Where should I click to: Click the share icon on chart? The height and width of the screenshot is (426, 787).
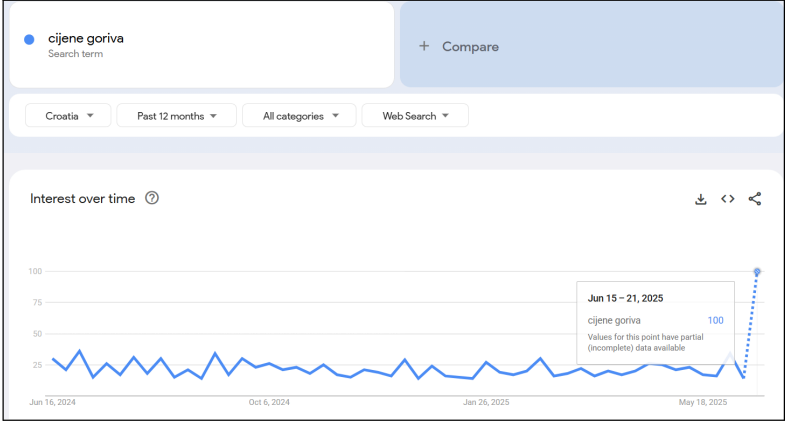pyautogui.click(x=755, y=199)
